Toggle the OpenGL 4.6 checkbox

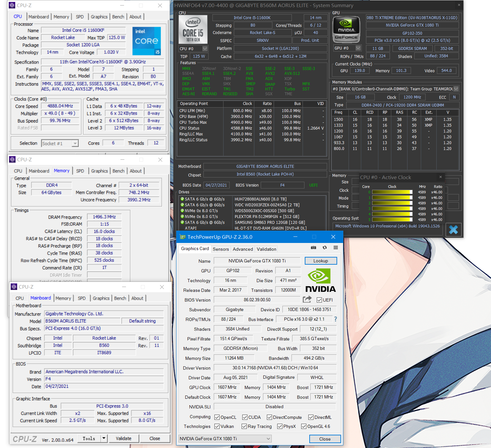click(x=304, y=426)
